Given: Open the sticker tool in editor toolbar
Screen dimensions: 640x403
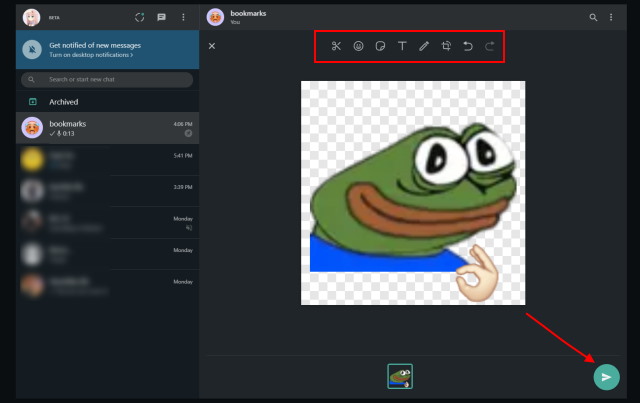Looking at the screenshot, I should point(380,46).
